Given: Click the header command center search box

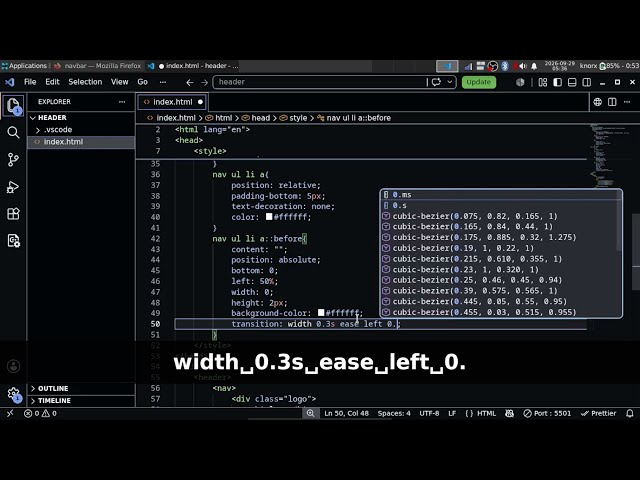Looking at the screenshot, I should 321,82.
